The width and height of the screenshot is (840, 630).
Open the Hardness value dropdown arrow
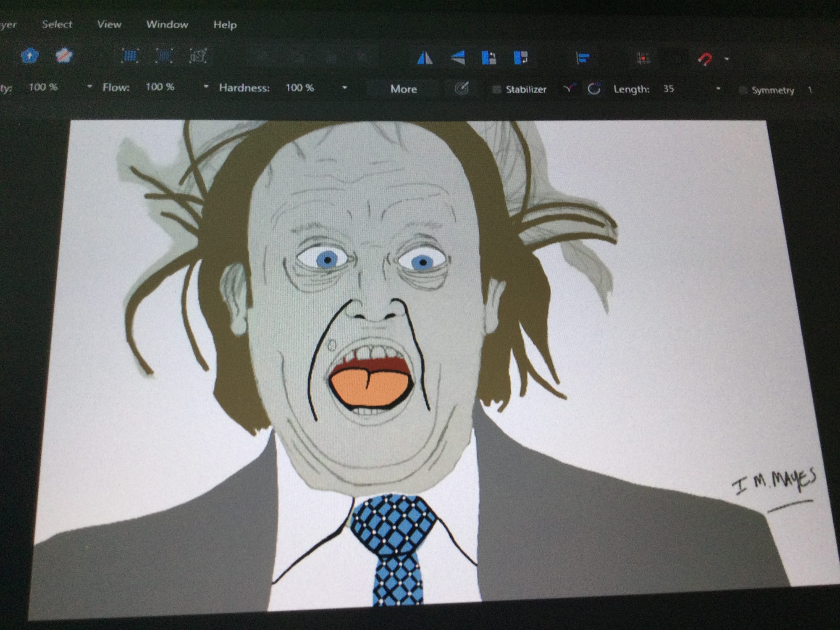344,88
